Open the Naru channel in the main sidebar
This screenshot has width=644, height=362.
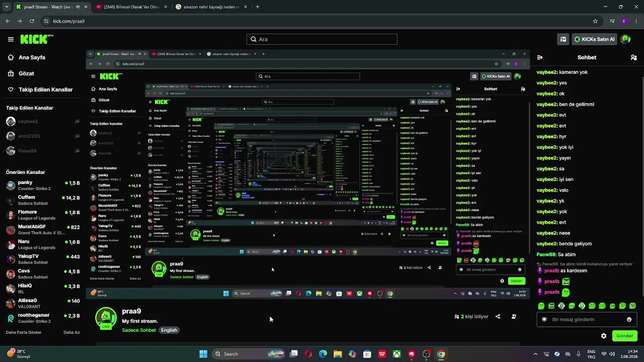tap(43, 244)
